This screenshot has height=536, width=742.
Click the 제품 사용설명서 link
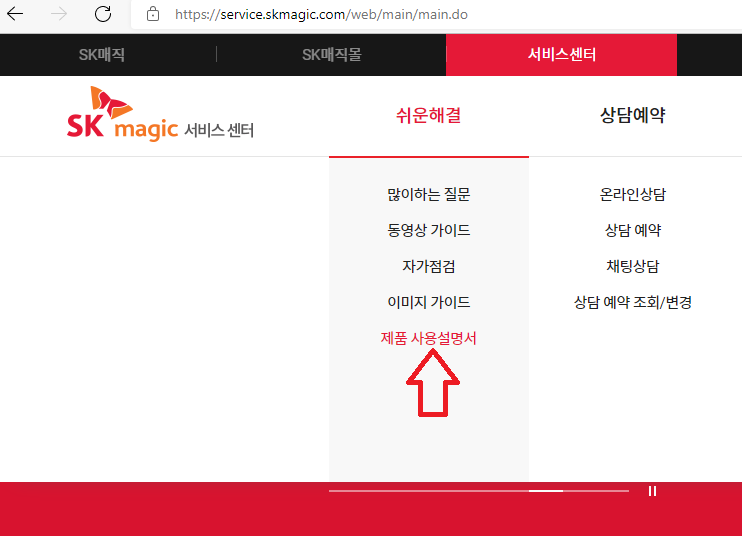428,338
